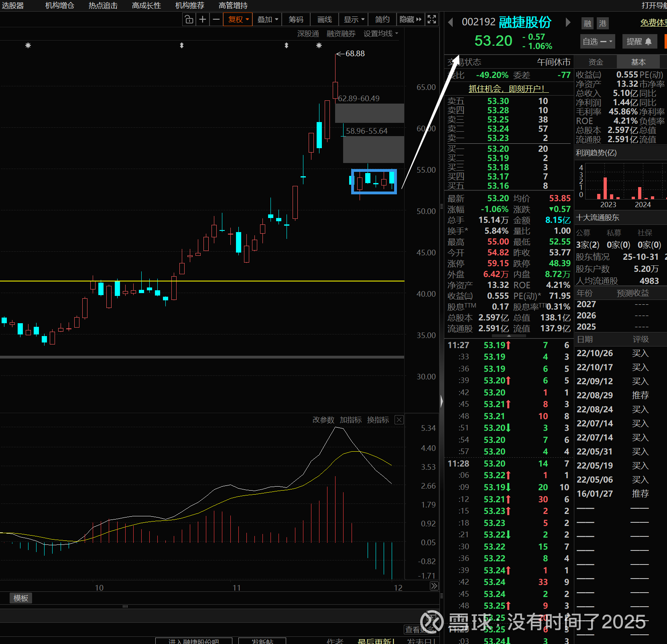The width and height of the screenshot is (667, 644).
Task: Click the 进入融捷股份吧 forum button
Action: (x=194, y=641)
